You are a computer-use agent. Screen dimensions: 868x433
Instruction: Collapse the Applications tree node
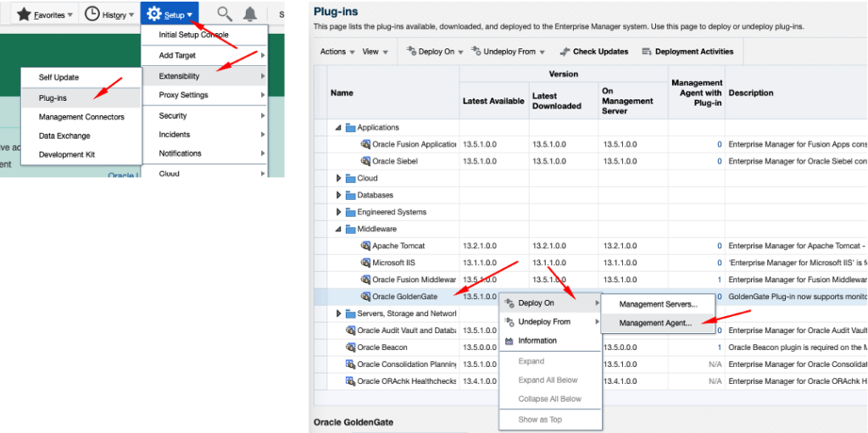point(338,128)
